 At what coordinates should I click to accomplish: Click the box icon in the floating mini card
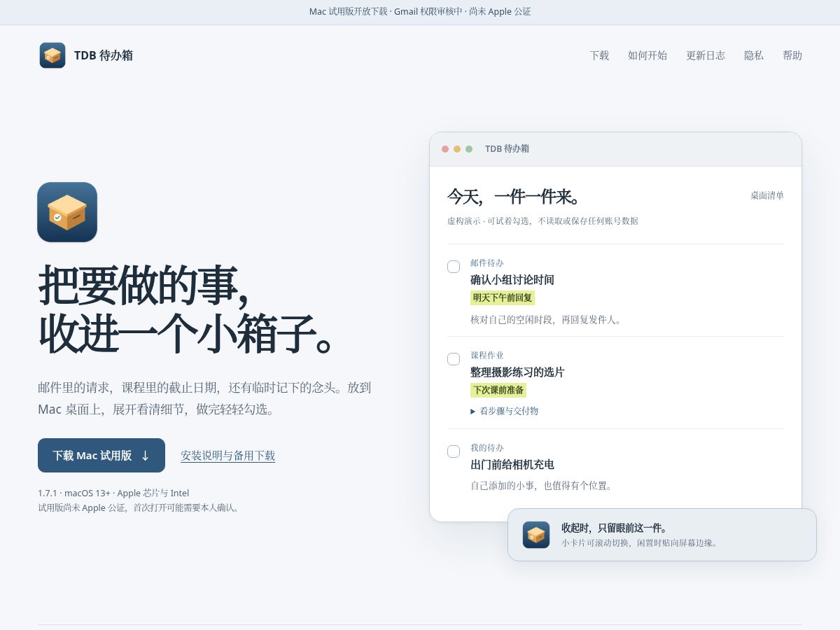pyautogui.click(x=536, y=535)
